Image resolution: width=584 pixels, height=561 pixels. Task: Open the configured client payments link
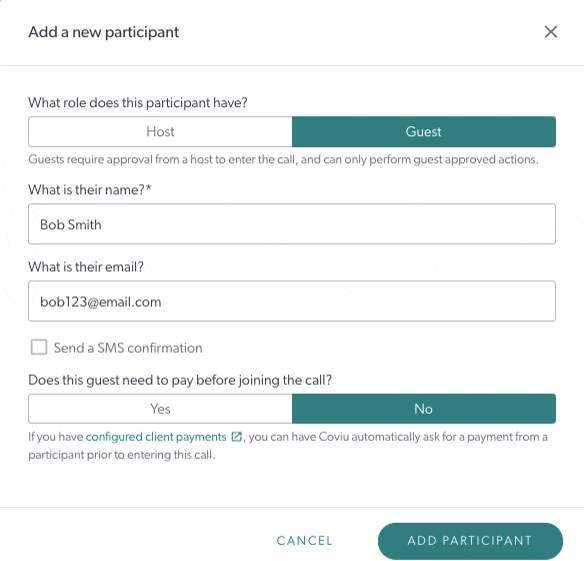(x=156, y=437)
